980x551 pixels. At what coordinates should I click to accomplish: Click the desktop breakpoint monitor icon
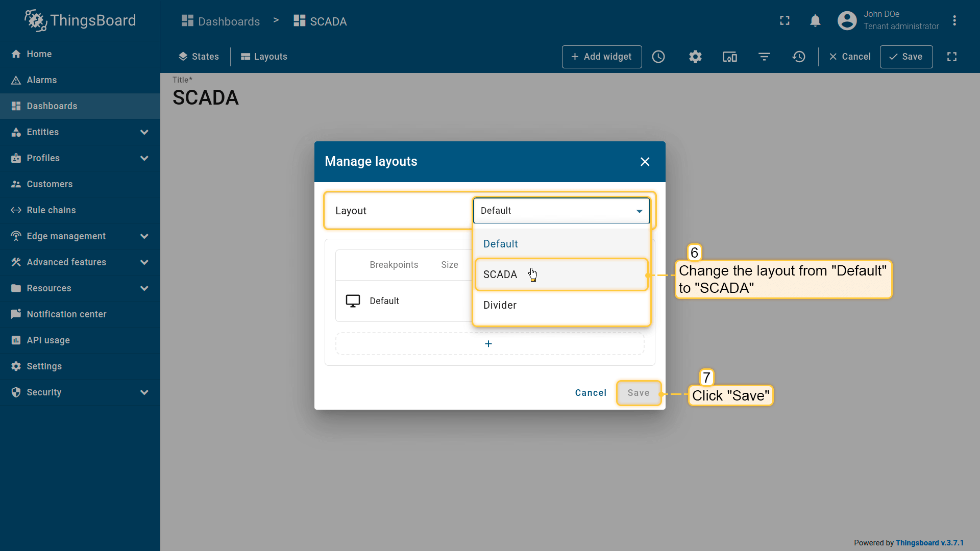pyautogui.click(x=353, y=301)
